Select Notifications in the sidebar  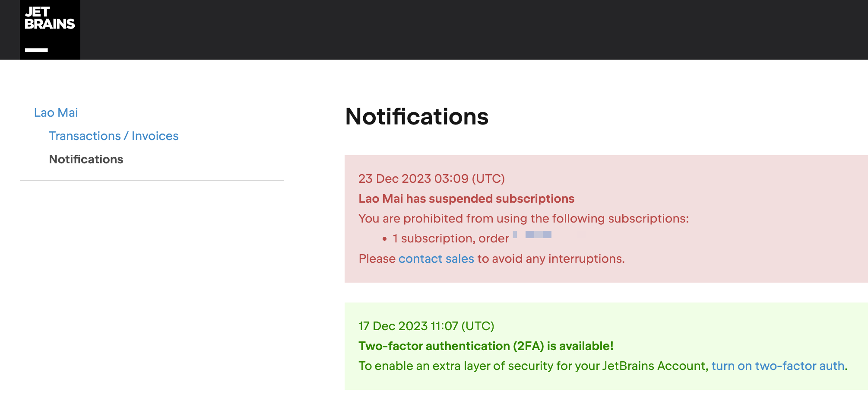[86, 159]
